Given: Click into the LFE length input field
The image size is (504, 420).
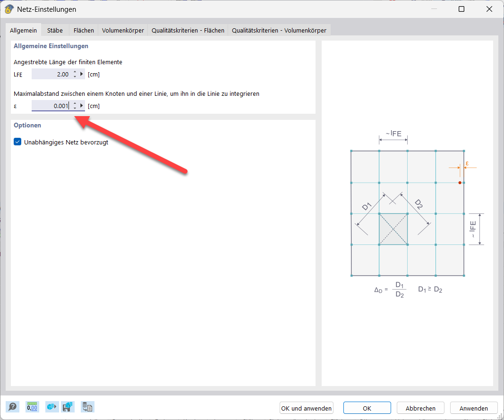Looking at the screenshot, I should tap(51, 74).
